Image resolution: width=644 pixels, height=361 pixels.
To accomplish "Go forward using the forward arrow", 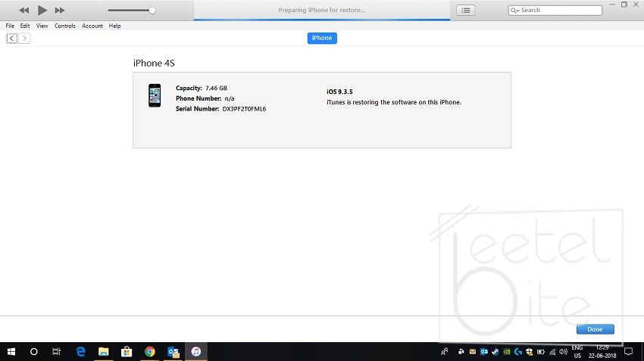I will tap(25, 38).
